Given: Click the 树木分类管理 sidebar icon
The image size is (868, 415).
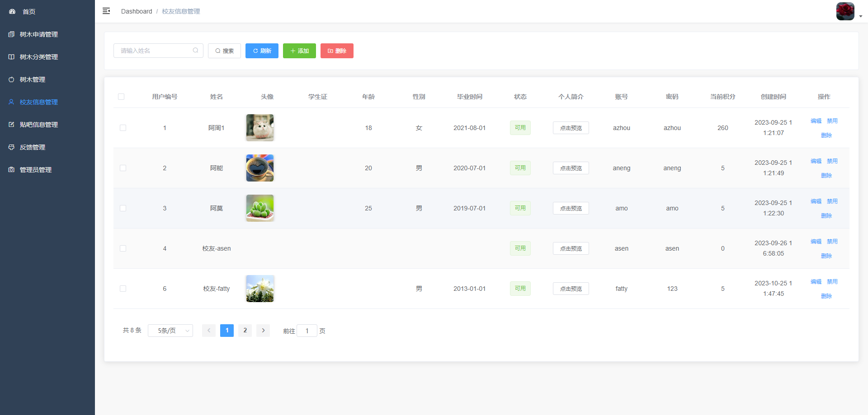Looking at the screenshot, I should point(11,57).
